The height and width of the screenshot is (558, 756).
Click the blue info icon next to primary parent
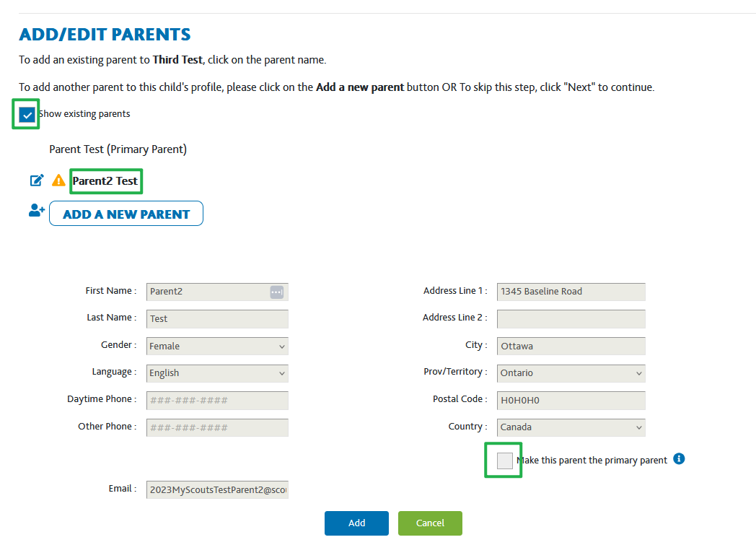(679, 458)
